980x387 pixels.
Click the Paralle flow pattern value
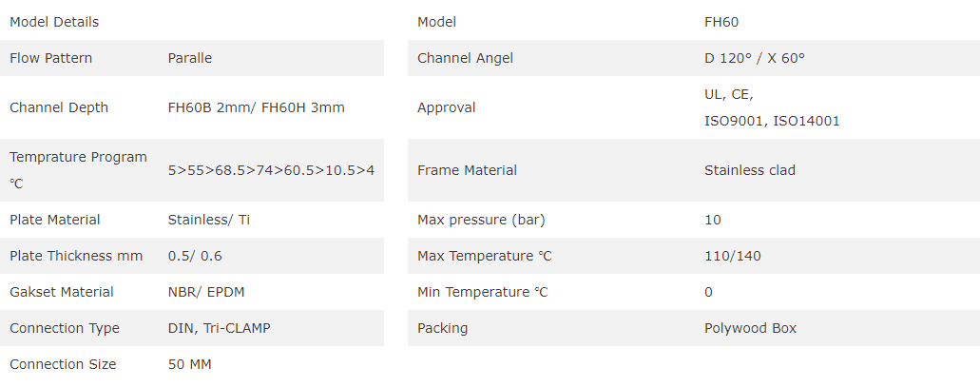point(190,58)
